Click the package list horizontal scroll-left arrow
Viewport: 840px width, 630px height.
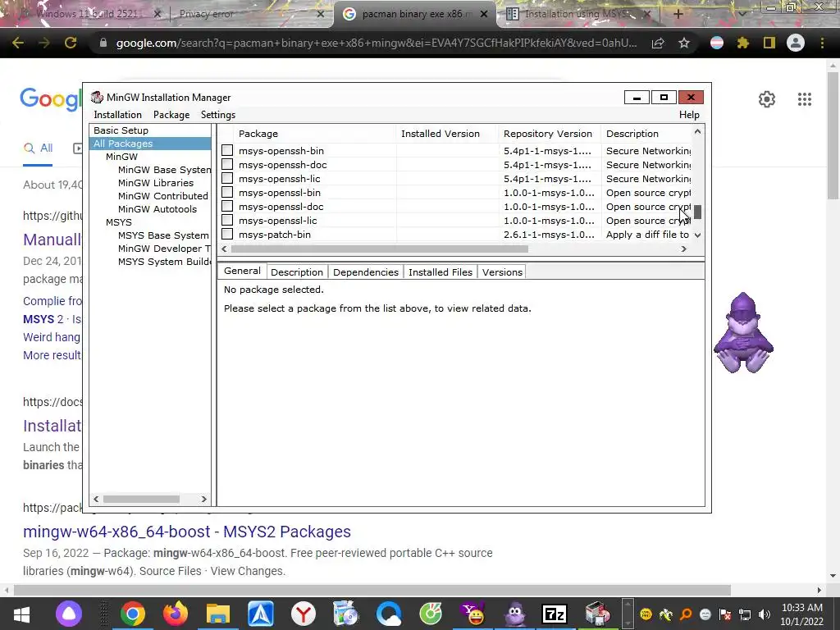(224, 249)
